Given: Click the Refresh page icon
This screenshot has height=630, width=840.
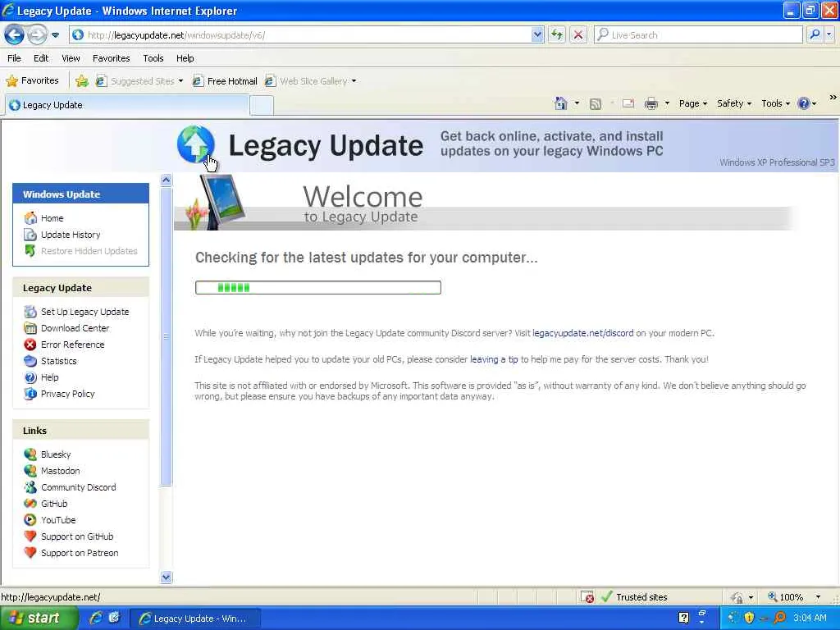Looking at the screenshot, I should point(557,34).
